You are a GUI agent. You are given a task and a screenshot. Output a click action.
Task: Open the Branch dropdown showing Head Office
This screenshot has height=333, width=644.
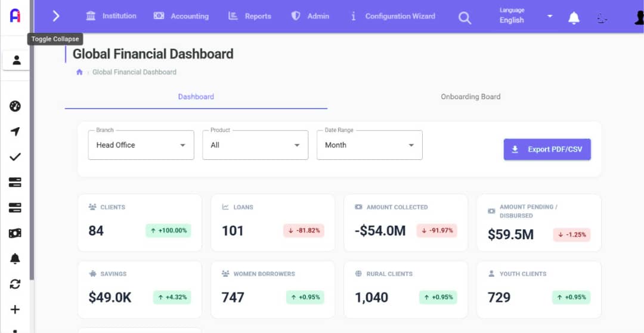pyautogui.click(x=141, y=145)
